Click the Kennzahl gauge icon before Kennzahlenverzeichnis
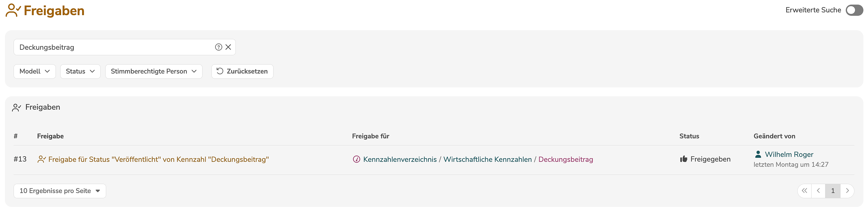 [x=356, y=159]
